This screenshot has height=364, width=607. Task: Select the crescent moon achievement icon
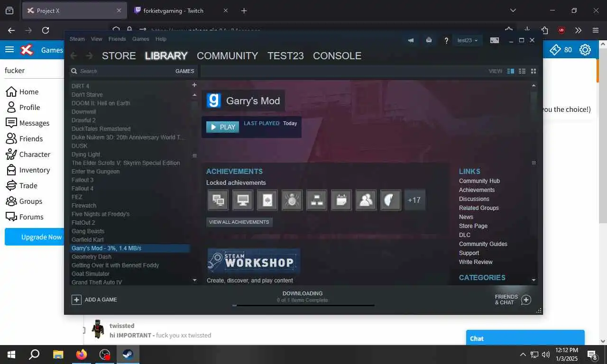click(x=391, y=200)
